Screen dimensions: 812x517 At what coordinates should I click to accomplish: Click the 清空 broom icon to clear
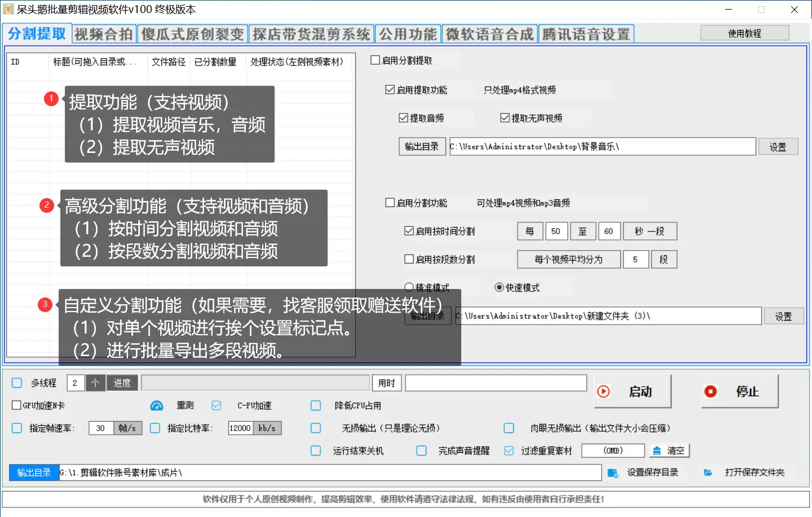tap(658, 450)
